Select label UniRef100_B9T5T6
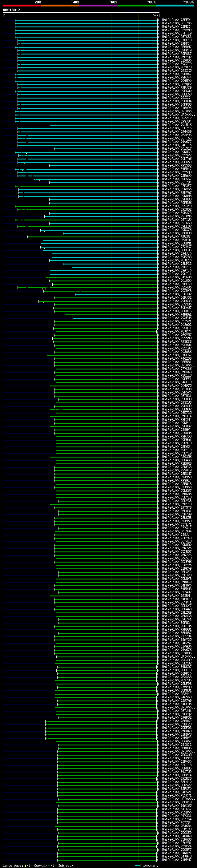 click(176, 507)
